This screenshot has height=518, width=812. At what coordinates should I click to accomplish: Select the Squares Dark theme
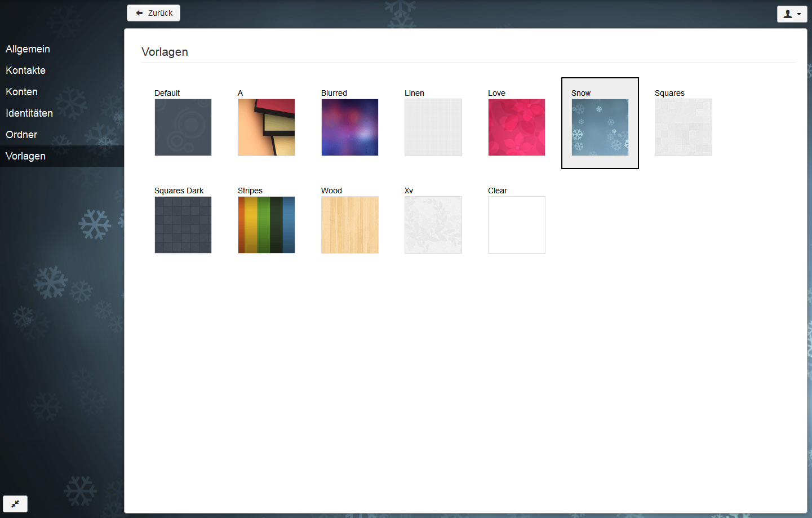(x=183, y=225)
